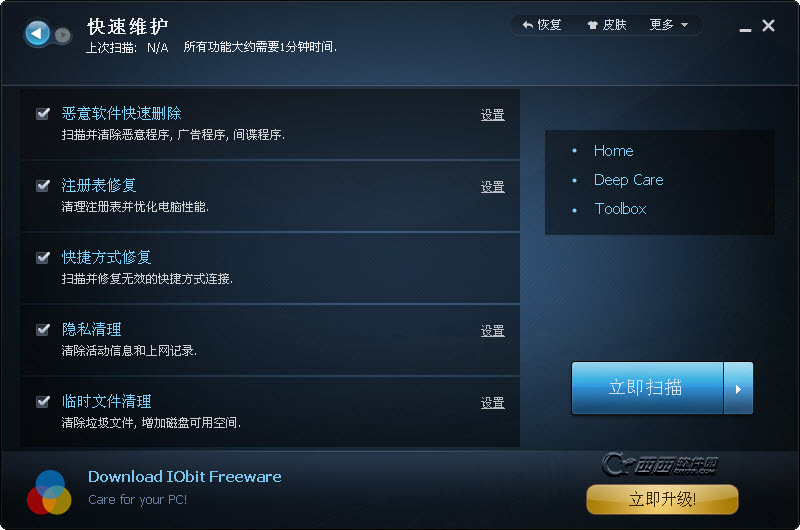
Task: Uncheck 恶意软件快速删除 checkbox
Action: (x=43, y=113)
